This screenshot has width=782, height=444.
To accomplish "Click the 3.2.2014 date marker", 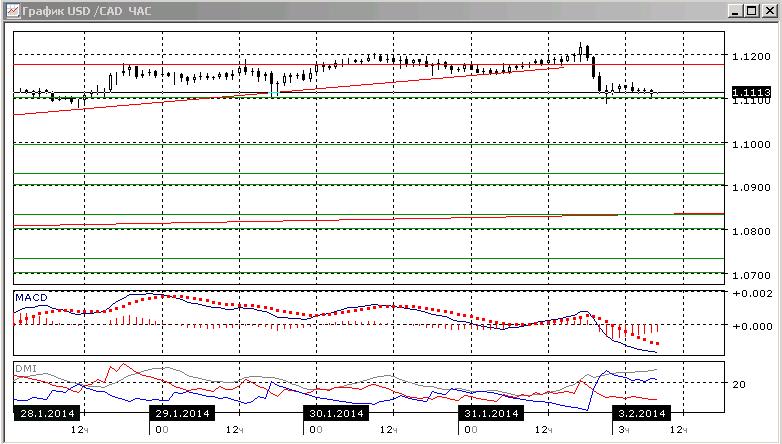I will pyautogui.click(x=641, y=414).
